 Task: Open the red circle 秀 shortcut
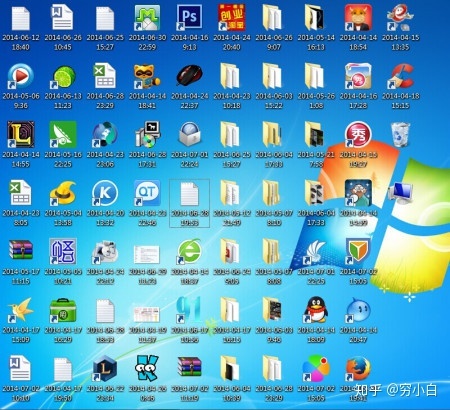(x=358, y=134)
